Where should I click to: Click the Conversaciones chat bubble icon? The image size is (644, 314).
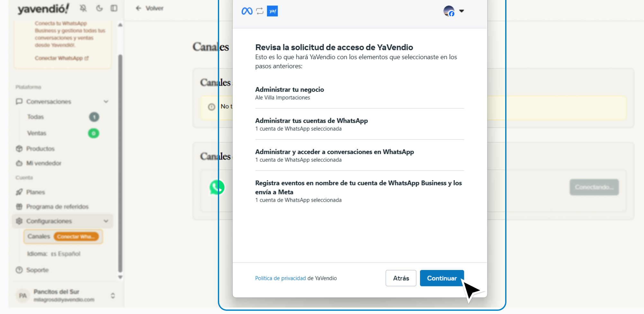(19, 101)
